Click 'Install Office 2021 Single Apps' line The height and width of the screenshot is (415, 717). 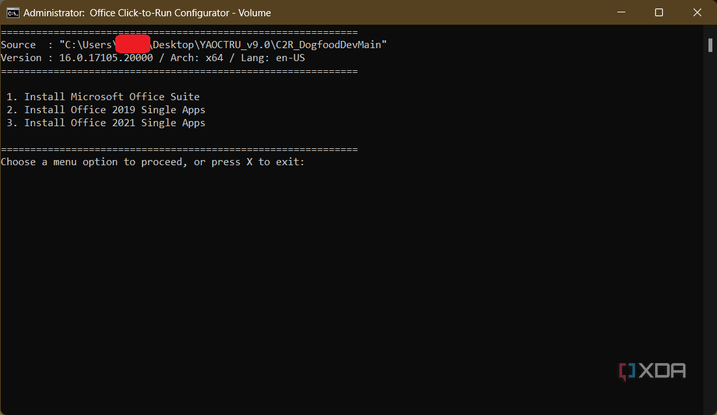click(106, 122)
